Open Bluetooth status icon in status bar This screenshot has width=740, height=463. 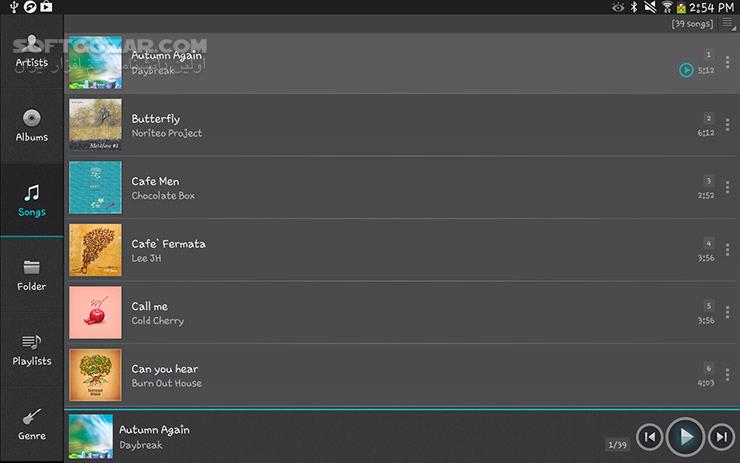(x=634, y=7)
